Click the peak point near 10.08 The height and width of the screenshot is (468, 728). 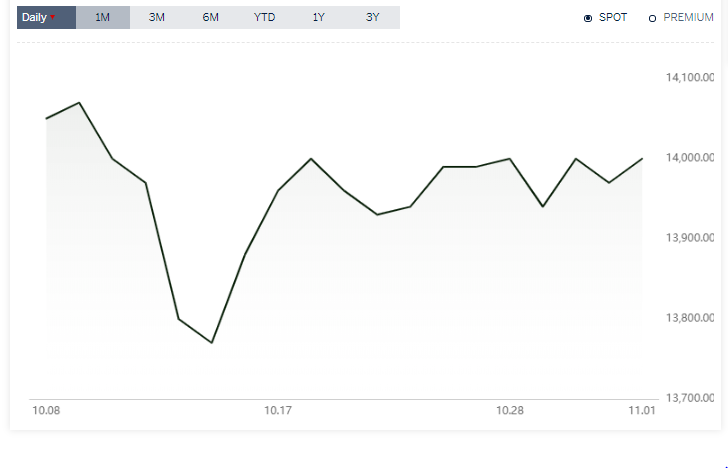click(79, 103)
